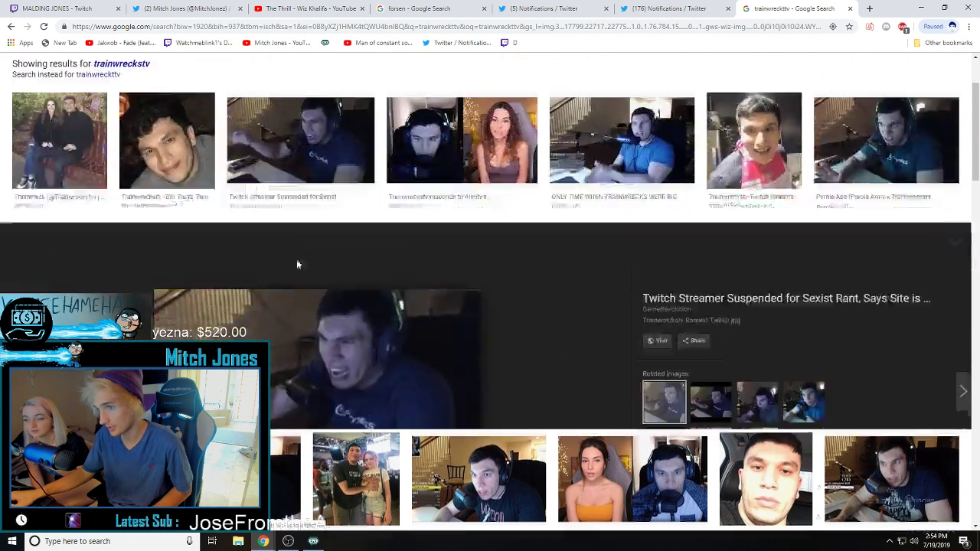980x551 pixels.
Task: Open the Jakwob - Fade bookmark
Action: tap(120, 43)
